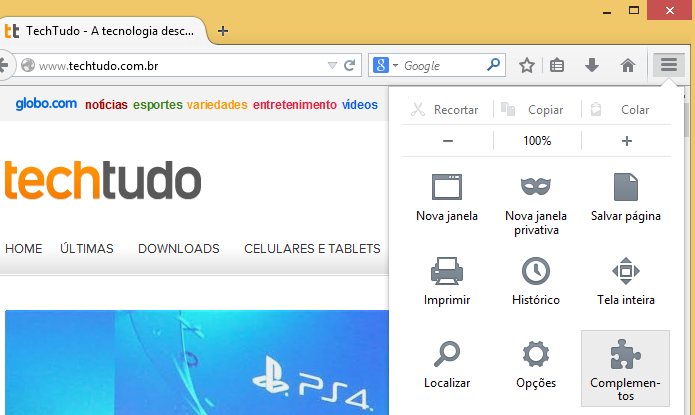Toggle Tela inteira fullscreen icon
The image size is (695, 415).
click(625, 281)
